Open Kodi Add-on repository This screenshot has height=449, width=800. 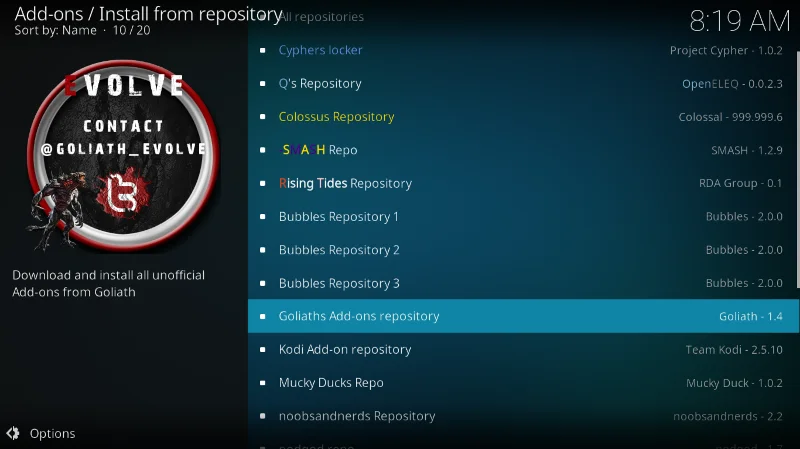tap(523, 350)
